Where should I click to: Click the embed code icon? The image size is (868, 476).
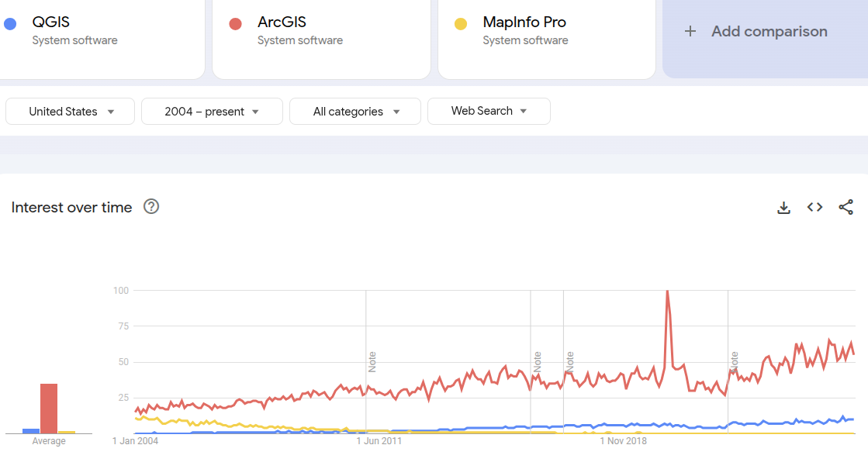click(x=814, y=207)
